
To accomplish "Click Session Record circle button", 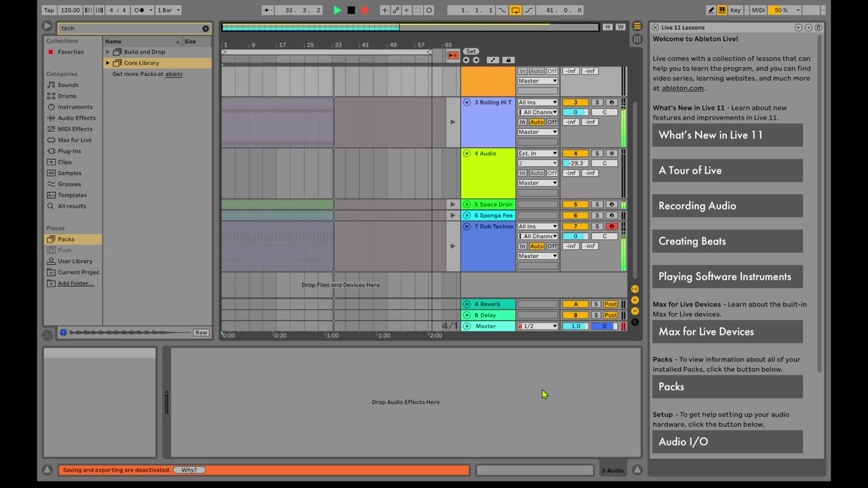I will (x=429, y=10).
